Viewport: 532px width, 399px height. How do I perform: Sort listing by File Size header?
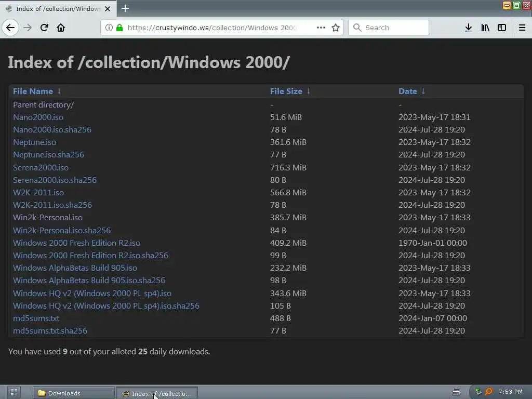point(286,91)
